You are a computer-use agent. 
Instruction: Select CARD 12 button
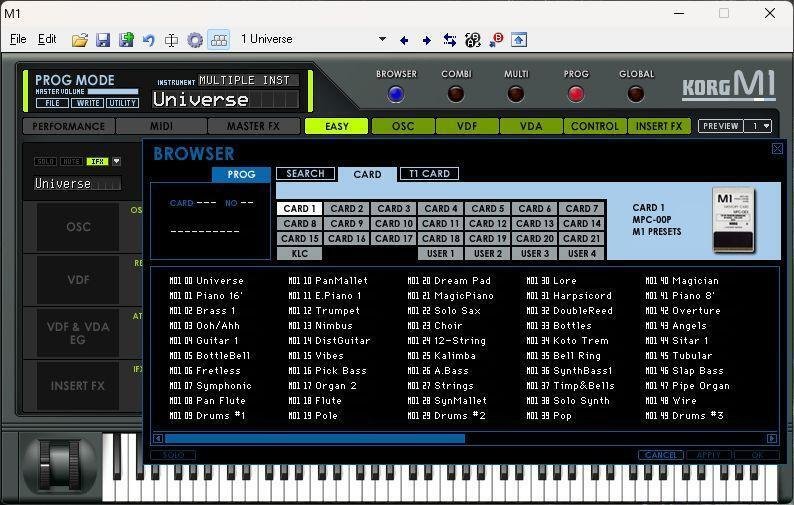[488, 223]
